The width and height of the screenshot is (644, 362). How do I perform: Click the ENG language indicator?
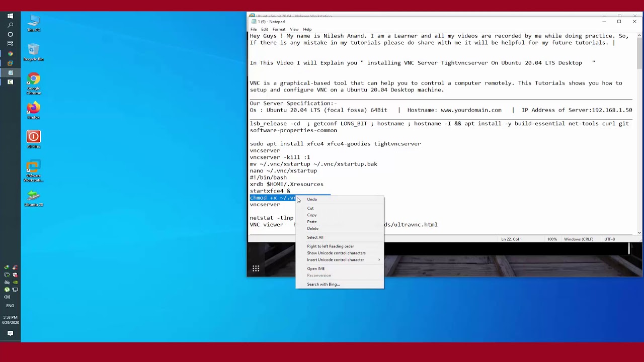[10, 306]
